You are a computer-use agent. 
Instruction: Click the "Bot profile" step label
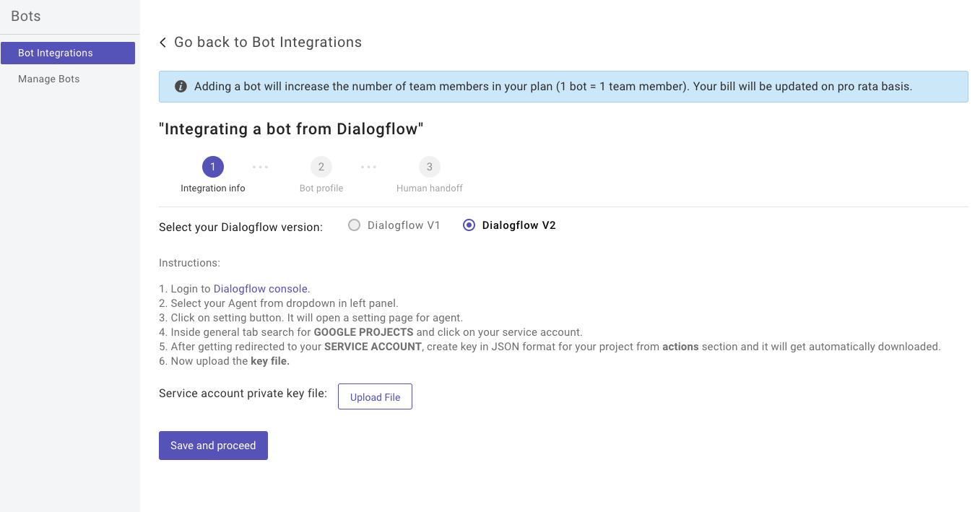coord(321,188)
